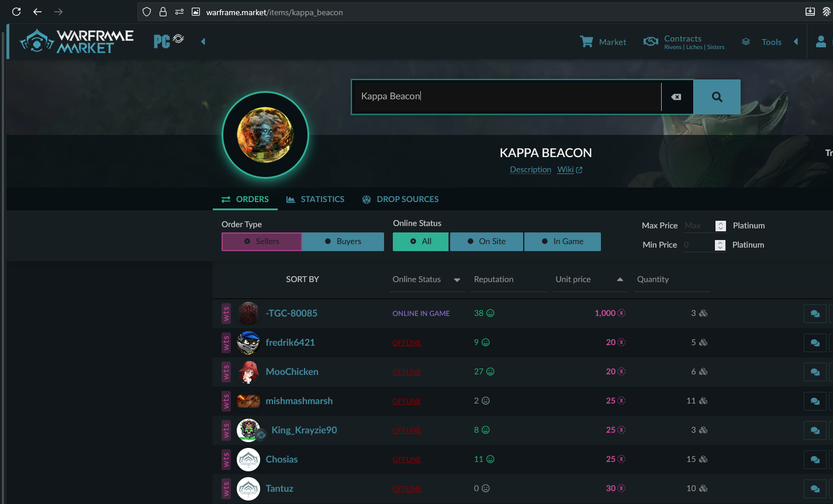Screen dimensions: 833x504
Task: Open Chosias seller profile
Action: 282,459
